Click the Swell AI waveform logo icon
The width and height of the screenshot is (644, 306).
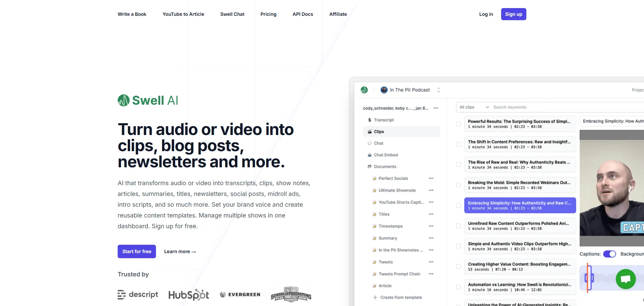tap(124, 100)
